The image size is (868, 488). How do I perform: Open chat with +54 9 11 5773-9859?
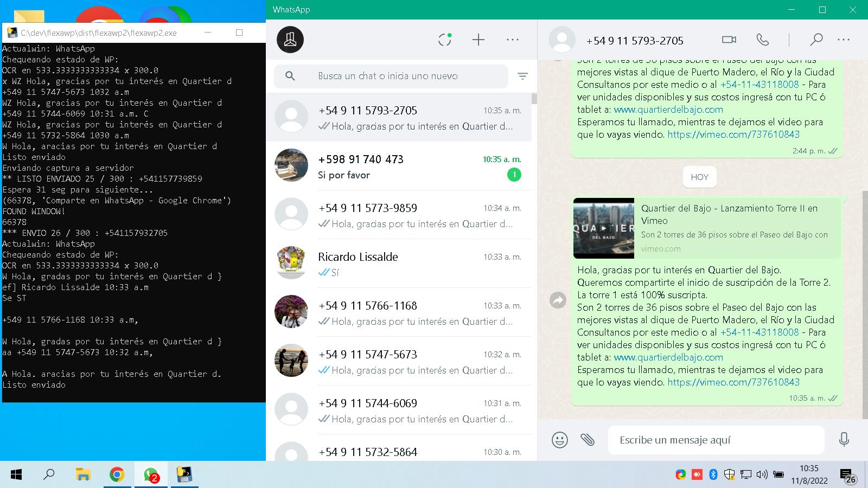click(x=399, y=215)
